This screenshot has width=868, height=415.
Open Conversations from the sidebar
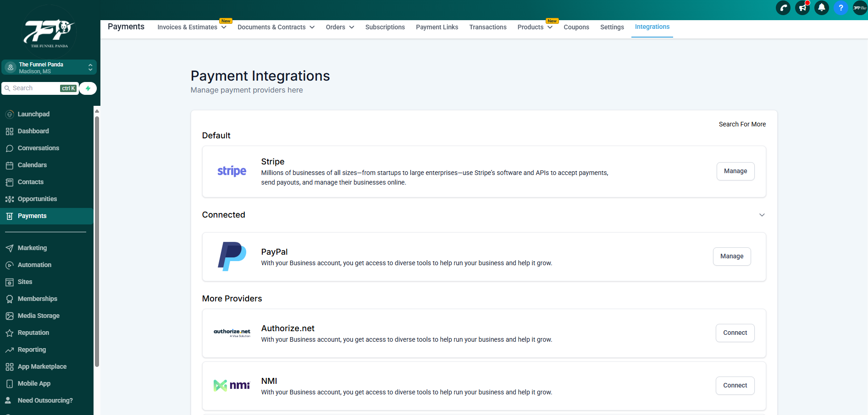pos(38,148)
